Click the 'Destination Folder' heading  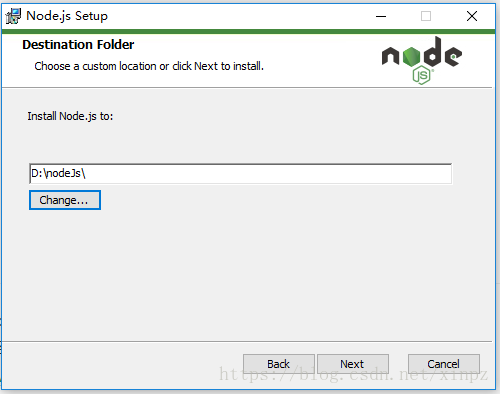[x=78, y=44]
